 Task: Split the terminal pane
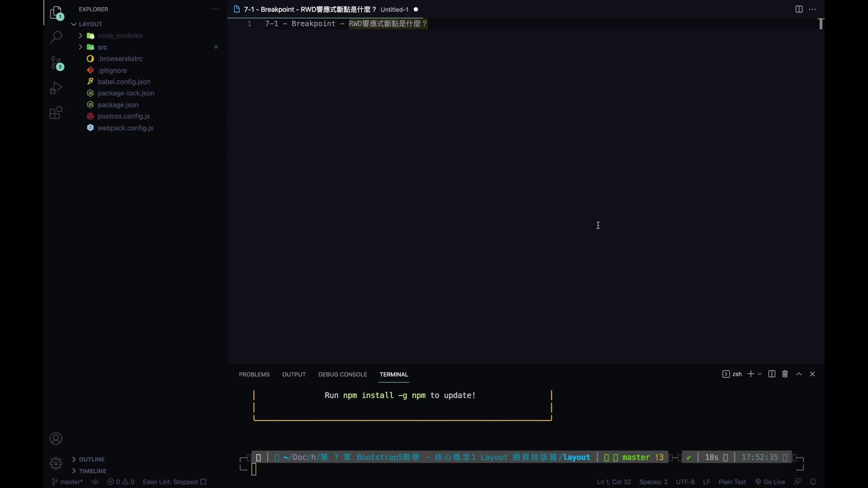pos(772,374)
